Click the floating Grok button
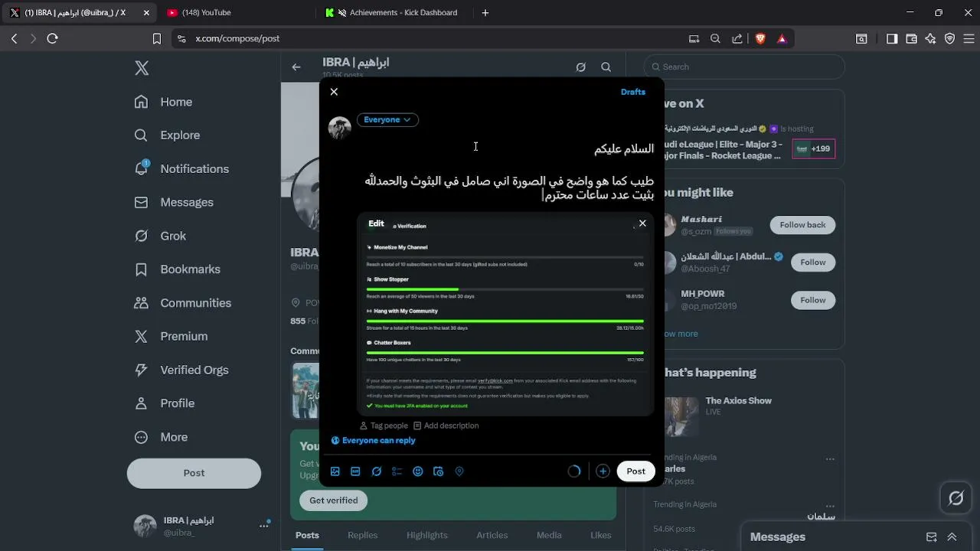 tap(956, 499)
